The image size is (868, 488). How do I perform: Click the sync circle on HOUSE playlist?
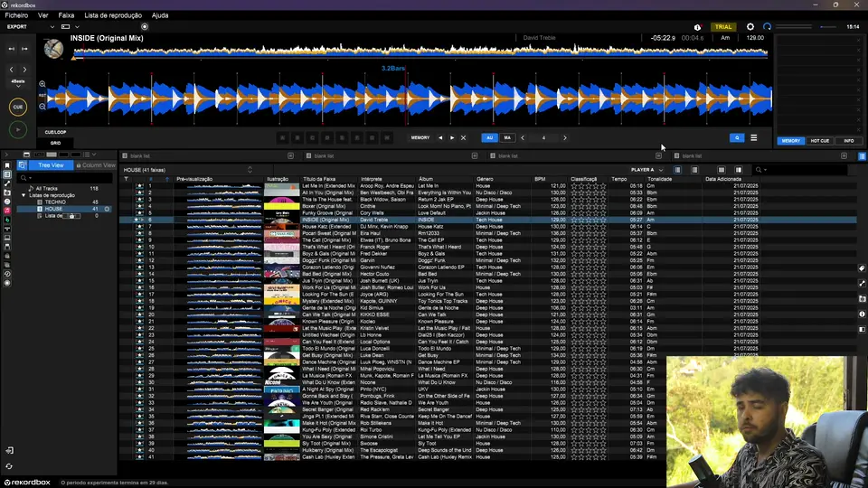pyautogui.click(x=107, y=209)
